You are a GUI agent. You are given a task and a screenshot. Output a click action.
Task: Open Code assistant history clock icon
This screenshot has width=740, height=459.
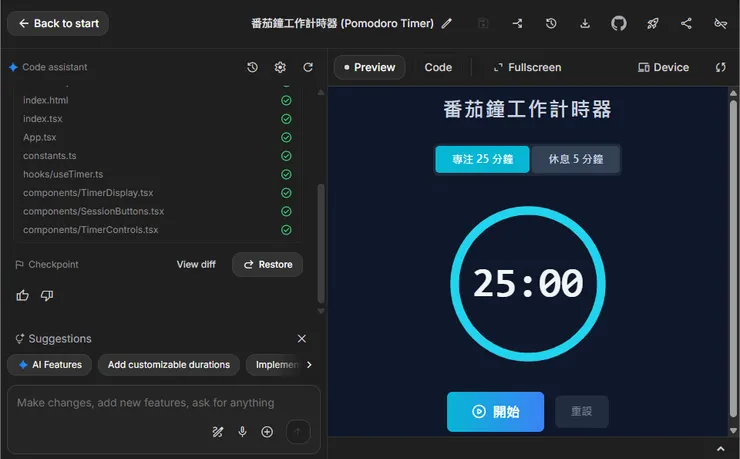252,67
